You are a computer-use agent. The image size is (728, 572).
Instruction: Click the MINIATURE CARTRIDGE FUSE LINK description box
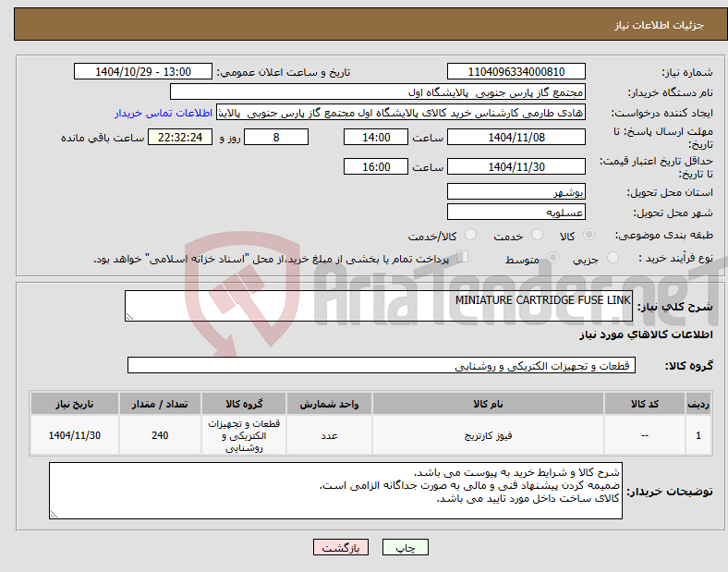[x=379, y=306]
